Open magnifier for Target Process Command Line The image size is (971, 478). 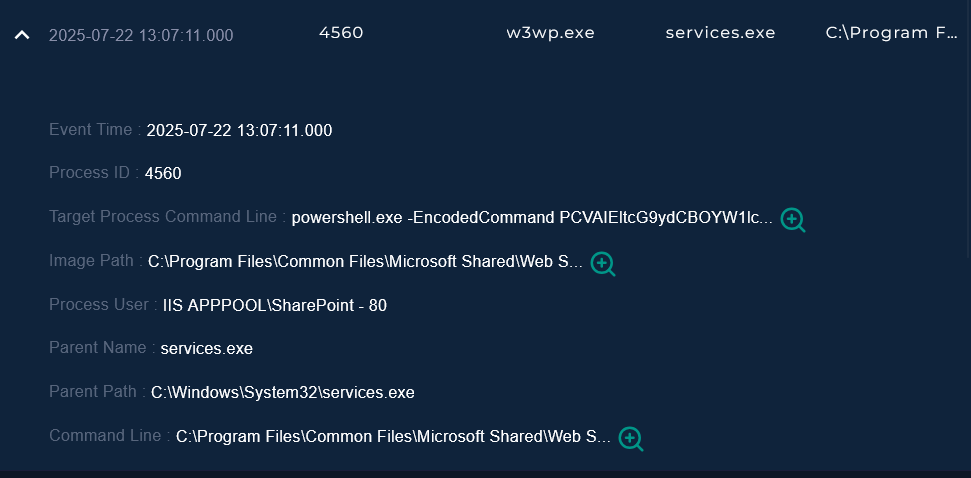[793, 220]
